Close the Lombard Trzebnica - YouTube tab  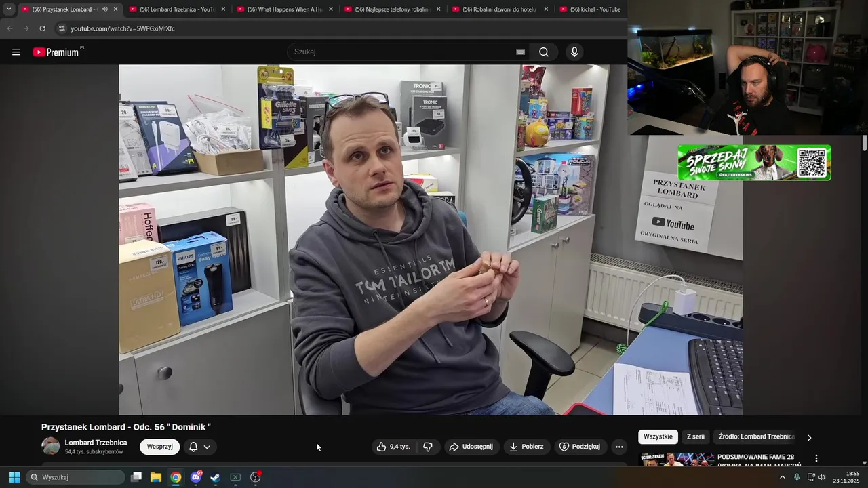[x=223, y=9]
